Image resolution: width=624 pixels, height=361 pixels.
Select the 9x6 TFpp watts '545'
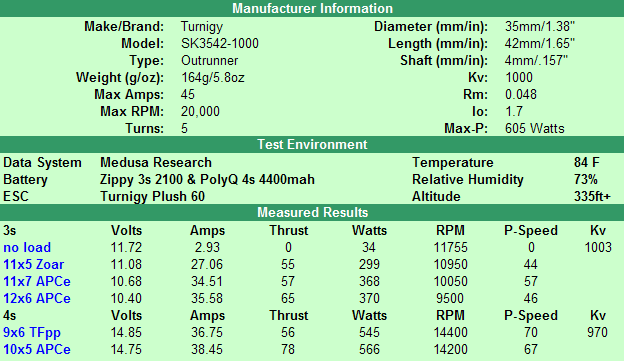(369, 333)
